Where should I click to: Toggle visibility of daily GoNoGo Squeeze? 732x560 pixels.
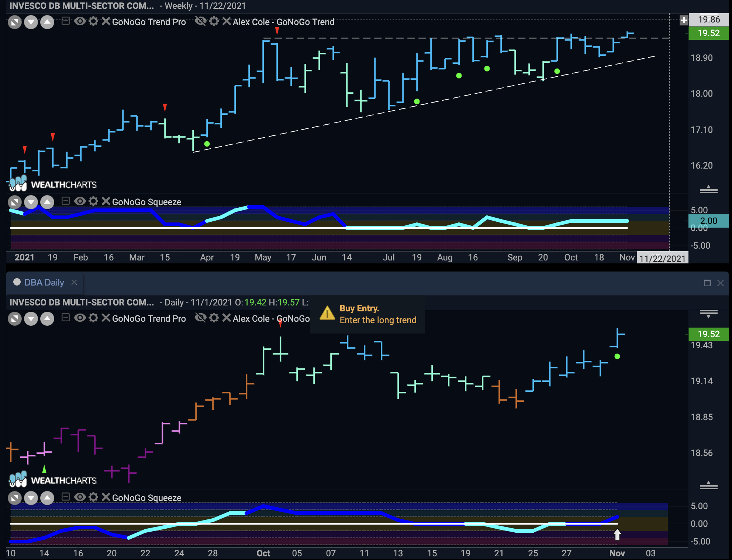[80, 497]
